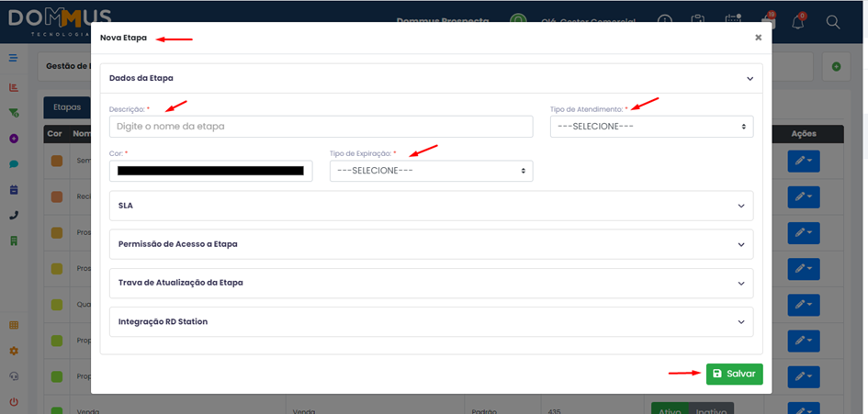
Task: Click the pencil edit button in the Reci row
Action: pos(803,197)
